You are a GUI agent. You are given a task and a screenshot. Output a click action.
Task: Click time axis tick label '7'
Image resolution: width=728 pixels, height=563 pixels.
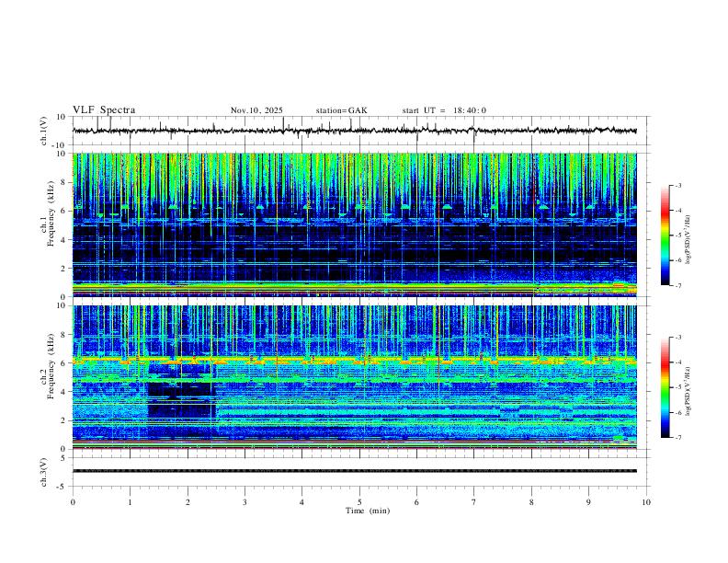click(x=474, y=502)
